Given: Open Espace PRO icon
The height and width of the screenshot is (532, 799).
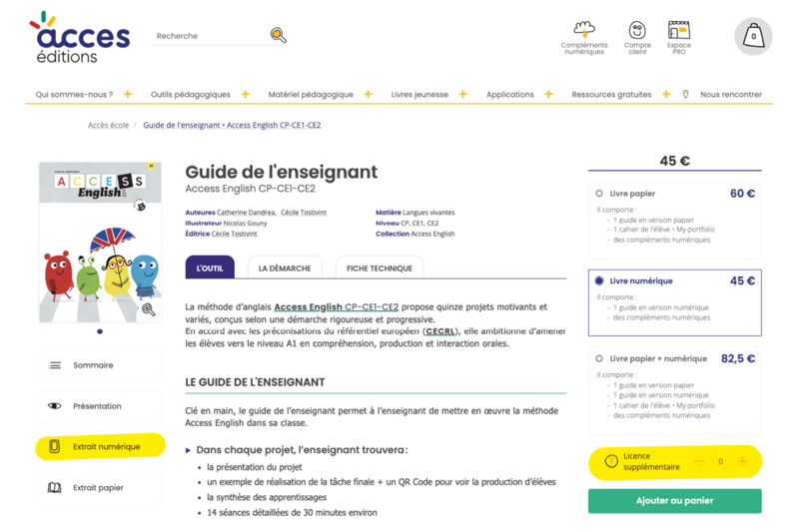Looking at the screenshot, I should (679, 30).
